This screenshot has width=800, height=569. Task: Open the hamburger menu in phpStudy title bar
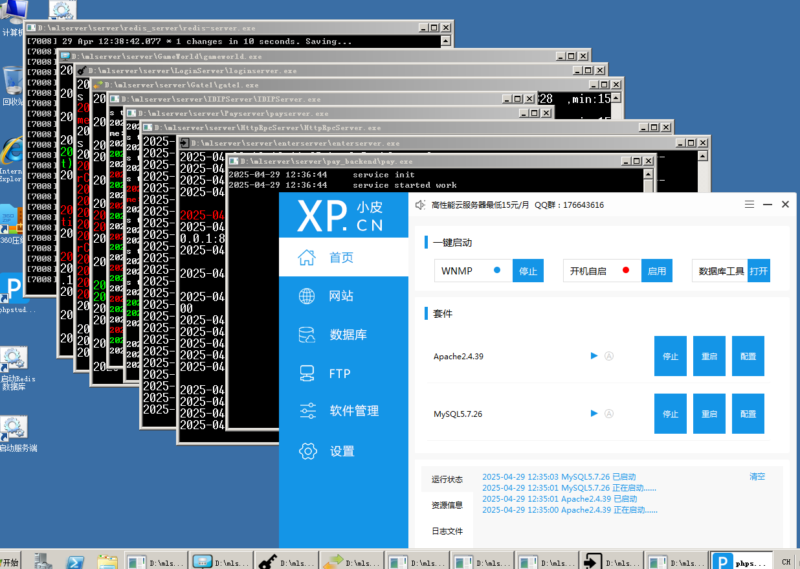tap(749, 204)
